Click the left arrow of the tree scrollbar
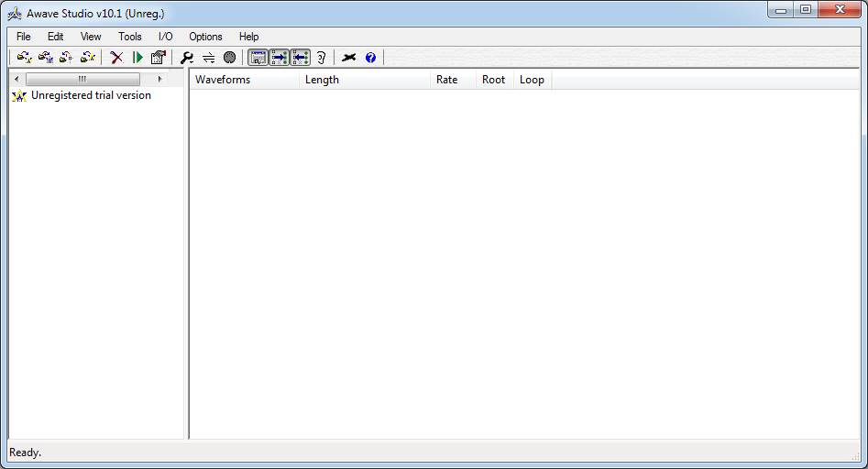This screenshot has height=469, width=868. [16, 79]
